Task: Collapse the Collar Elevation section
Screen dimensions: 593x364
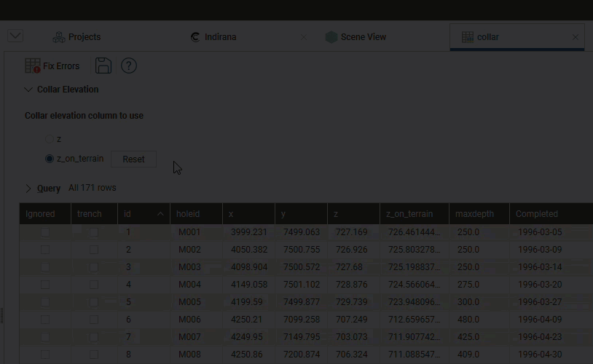Action: (29, 90)
